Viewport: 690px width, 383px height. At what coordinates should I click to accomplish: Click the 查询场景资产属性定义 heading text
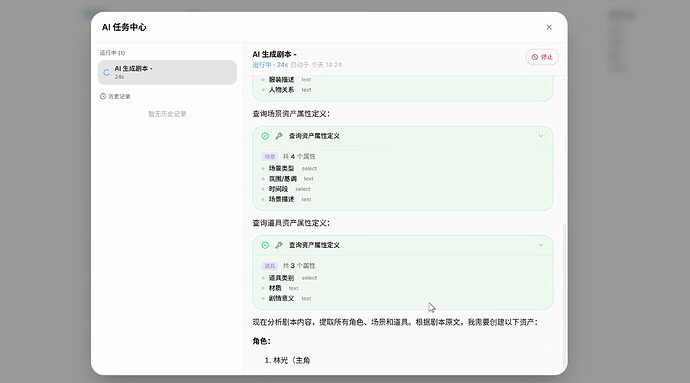291,114
